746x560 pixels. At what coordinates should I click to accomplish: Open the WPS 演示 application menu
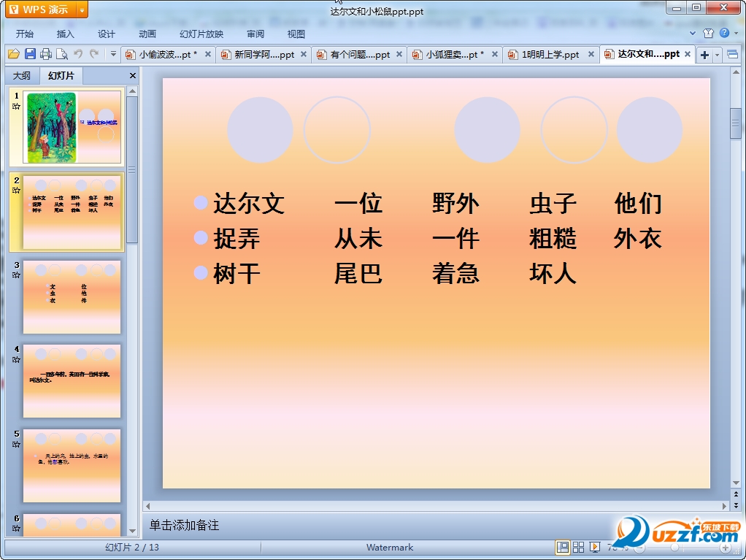point(41,9)
